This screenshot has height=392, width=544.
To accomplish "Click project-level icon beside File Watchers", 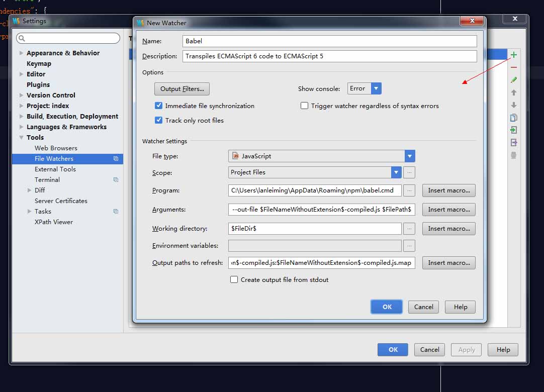I will click(116, 158).
